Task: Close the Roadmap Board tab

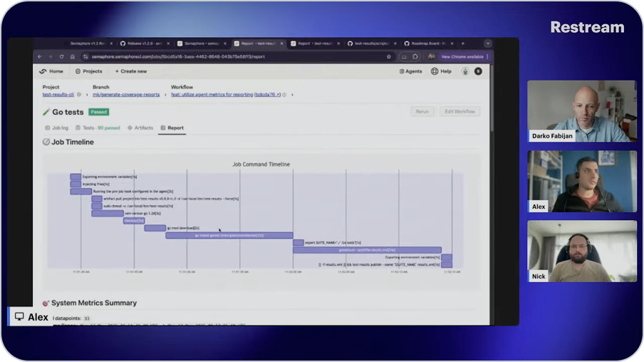Action: [x=452, y=43]
